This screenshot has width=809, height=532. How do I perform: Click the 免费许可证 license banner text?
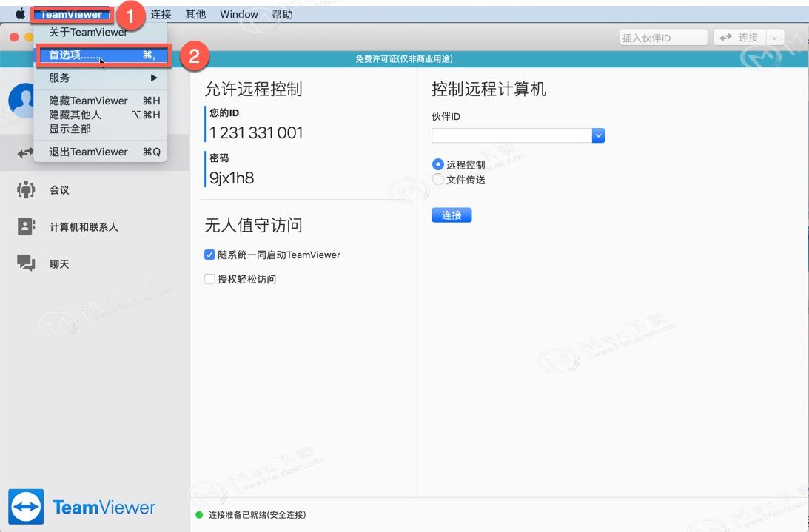(x=404, y=59)
